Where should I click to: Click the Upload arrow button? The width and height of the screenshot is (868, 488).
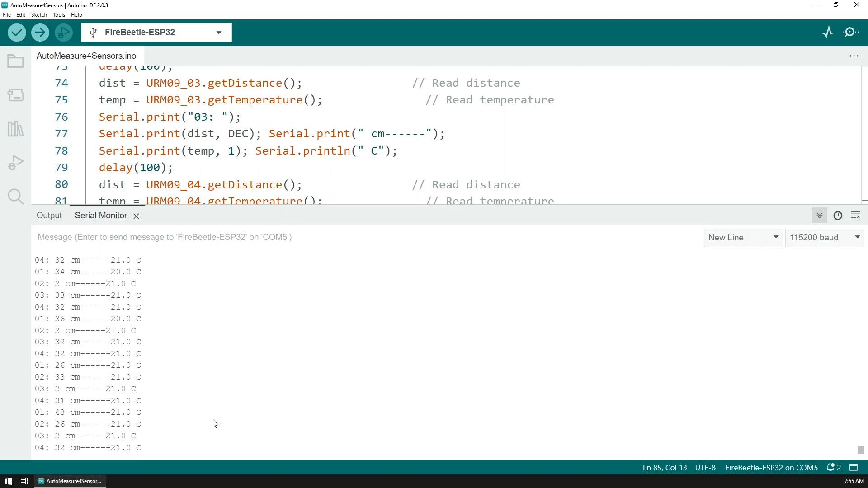coord(40,33)
